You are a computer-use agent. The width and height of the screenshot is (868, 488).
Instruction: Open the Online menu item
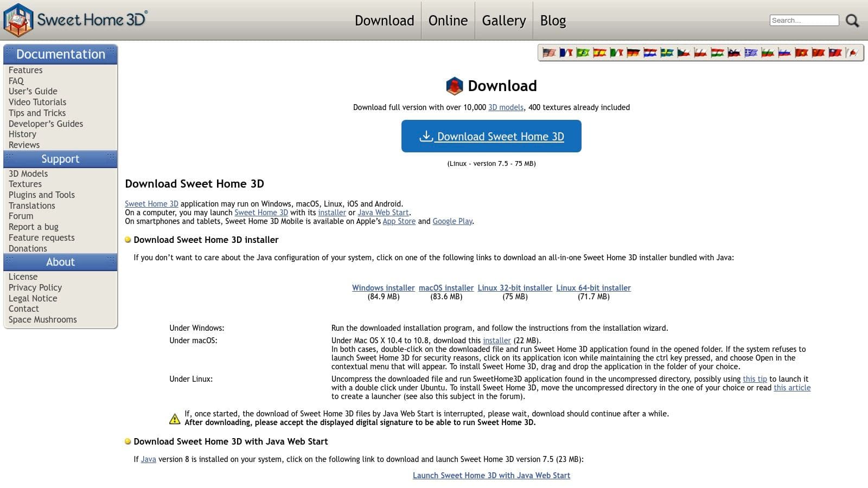(448, 21)
